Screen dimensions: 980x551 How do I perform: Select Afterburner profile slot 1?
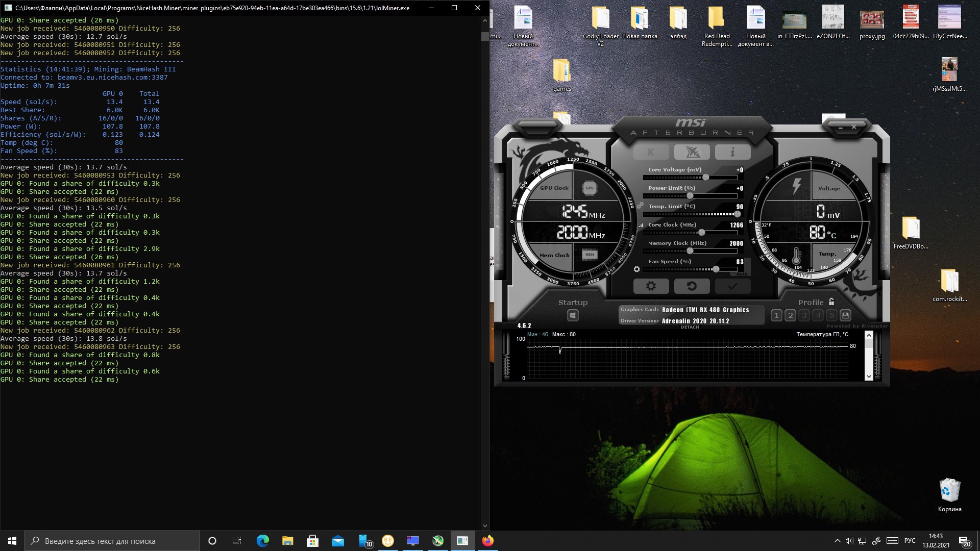[x=776, y=315]
